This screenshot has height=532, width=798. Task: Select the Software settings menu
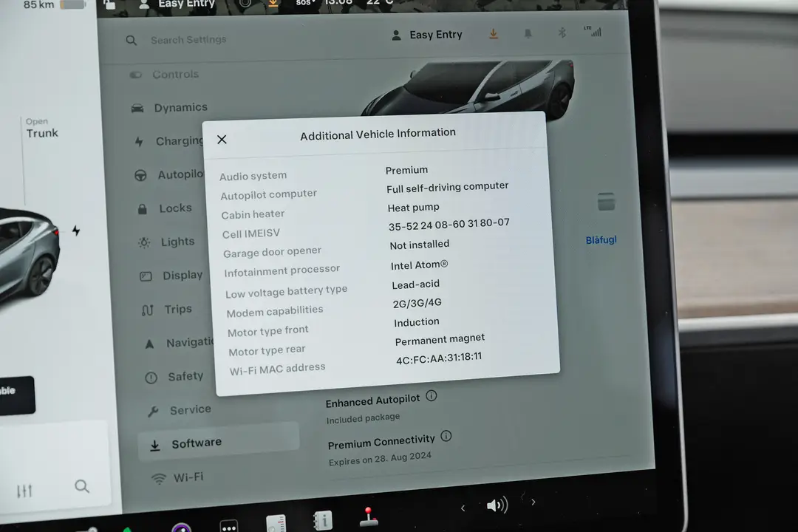pos(218,443)
